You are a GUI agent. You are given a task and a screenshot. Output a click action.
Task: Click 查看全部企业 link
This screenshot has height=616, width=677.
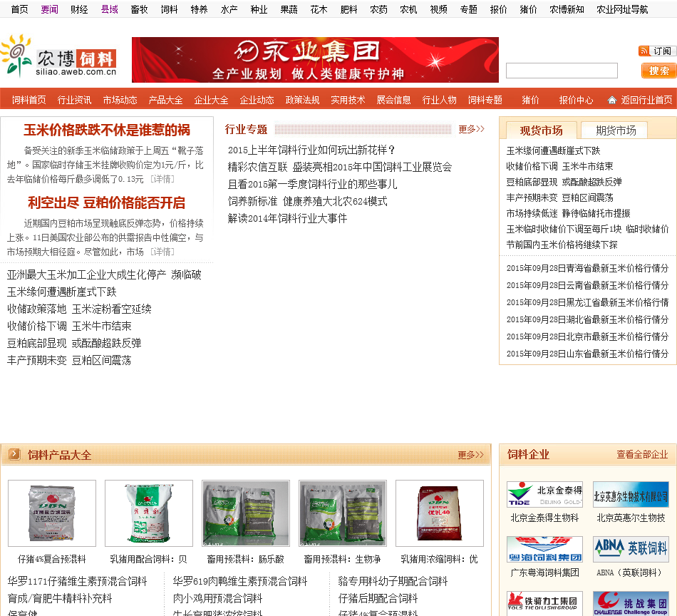tap(642, 454)
